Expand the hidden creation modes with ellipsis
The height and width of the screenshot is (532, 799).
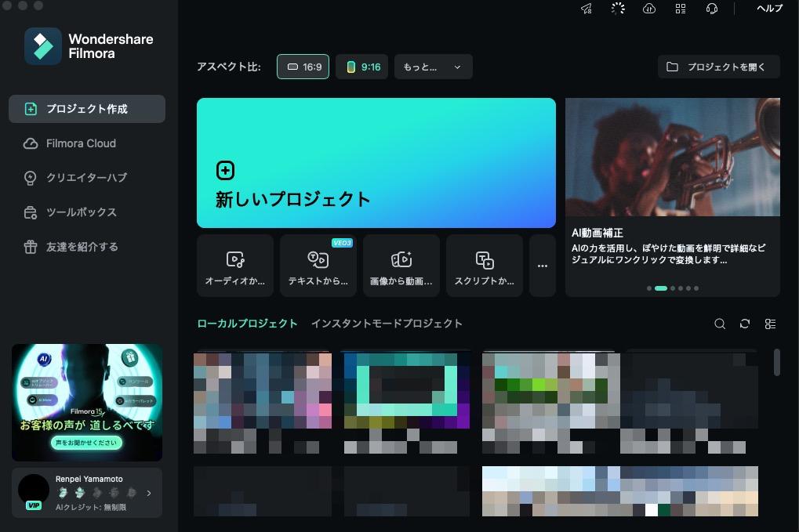point(542,265)
